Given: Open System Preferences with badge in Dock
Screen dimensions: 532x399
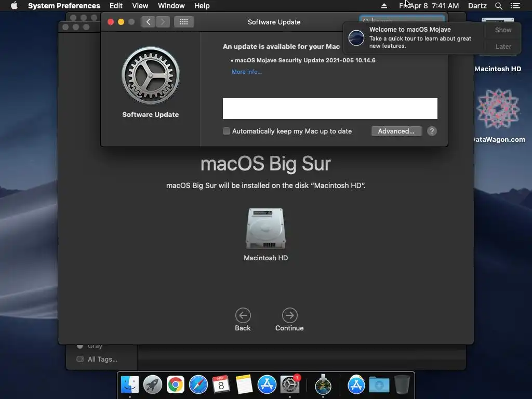Looking at the screenshot, I should pyautogui.click(x=290, y=385).
